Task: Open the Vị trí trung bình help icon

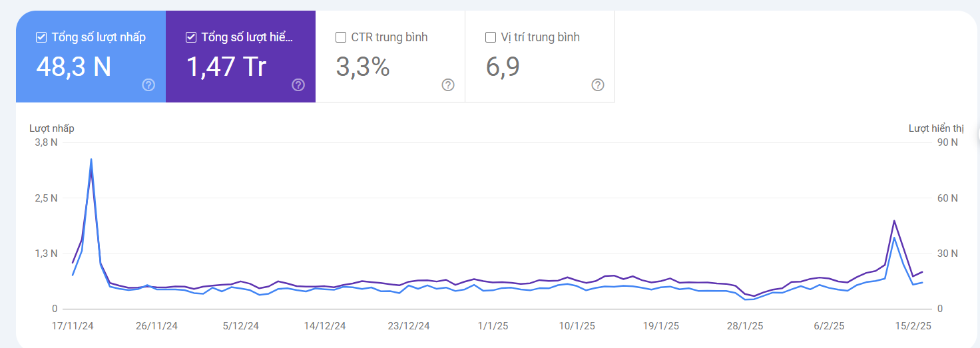Action: [598, 85]
